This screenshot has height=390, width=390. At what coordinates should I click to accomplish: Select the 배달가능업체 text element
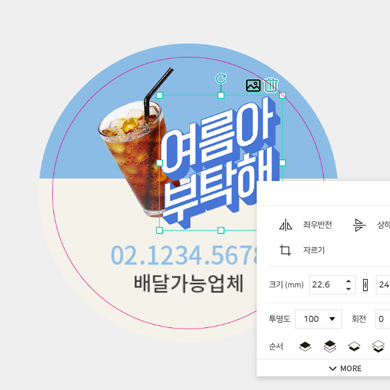pos(189,284)
